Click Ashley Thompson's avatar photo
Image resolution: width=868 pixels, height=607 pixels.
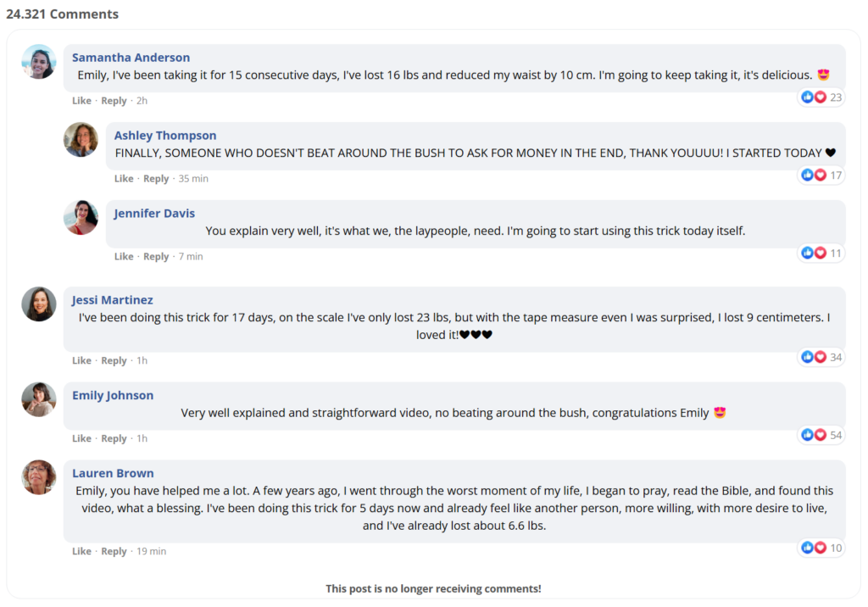click(x=81, y=140)
